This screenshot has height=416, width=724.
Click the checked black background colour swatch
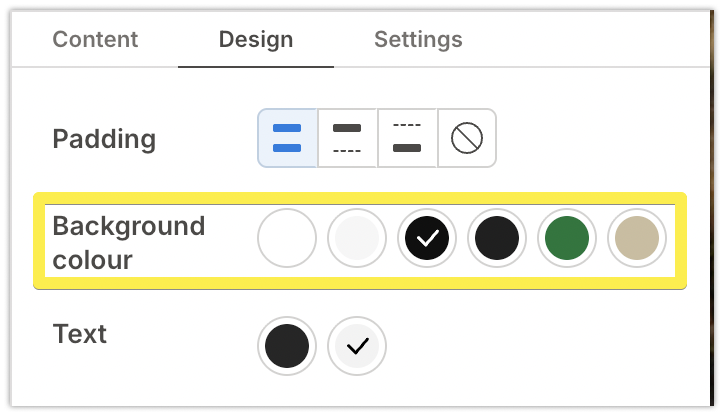[427, 239]
